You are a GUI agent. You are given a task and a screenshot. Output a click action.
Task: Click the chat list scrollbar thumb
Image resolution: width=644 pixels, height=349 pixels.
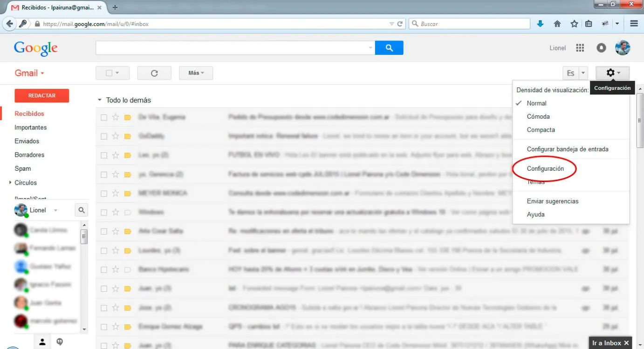pyautogui.click(x=84, y=236)
